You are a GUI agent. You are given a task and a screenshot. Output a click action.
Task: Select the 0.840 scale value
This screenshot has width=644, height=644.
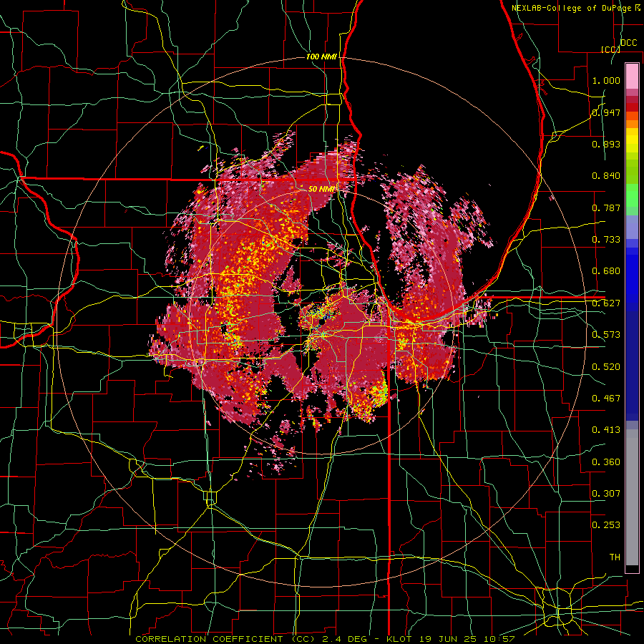pos(606,176)
